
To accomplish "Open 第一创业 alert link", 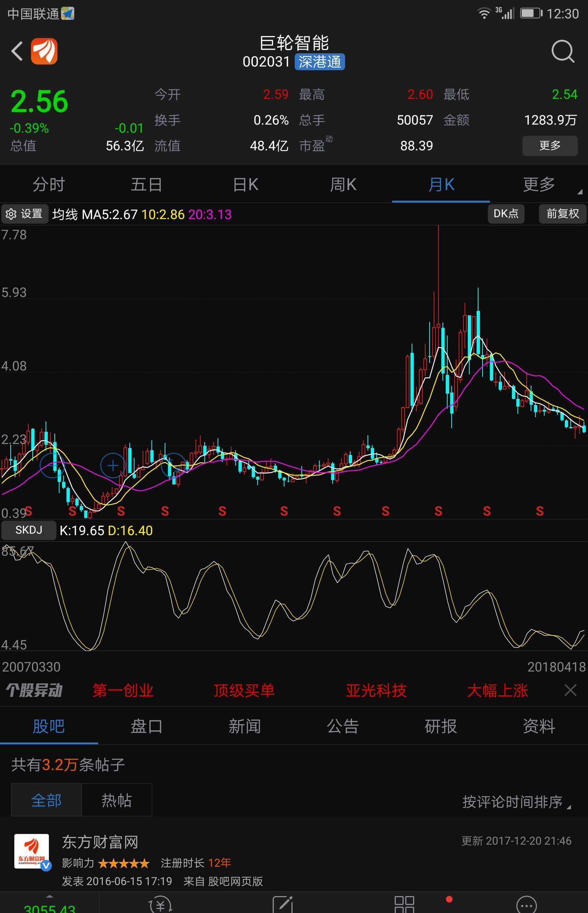I will [x=123, y=690].
